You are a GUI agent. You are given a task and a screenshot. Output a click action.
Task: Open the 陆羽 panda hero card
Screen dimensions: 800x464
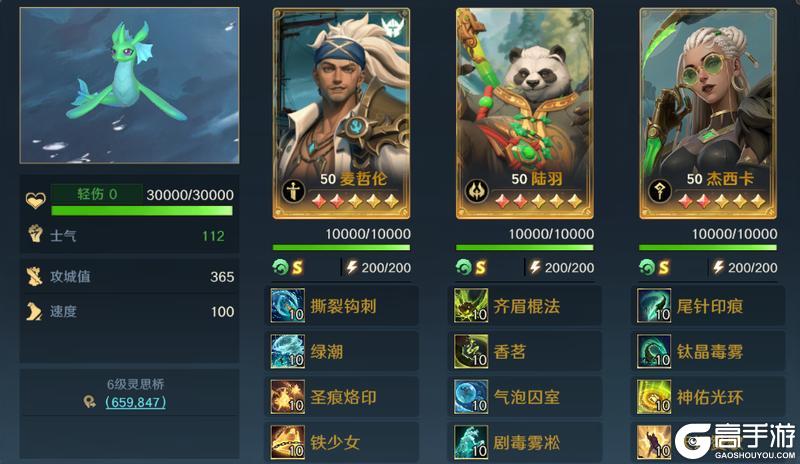[x=524, y=113]
